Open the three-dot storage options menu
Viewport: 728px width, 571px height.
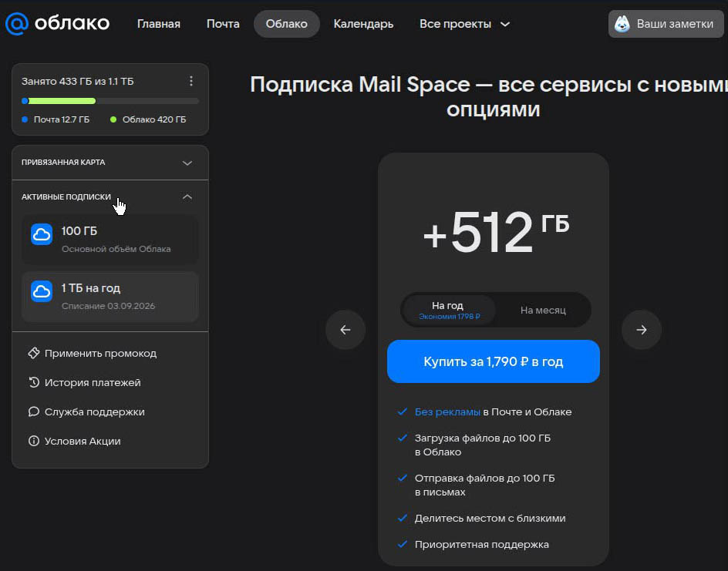(x=190, y=81)
